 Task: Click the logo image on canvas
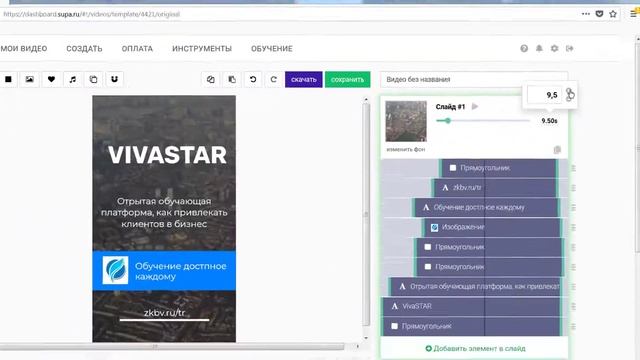point(115,270)
